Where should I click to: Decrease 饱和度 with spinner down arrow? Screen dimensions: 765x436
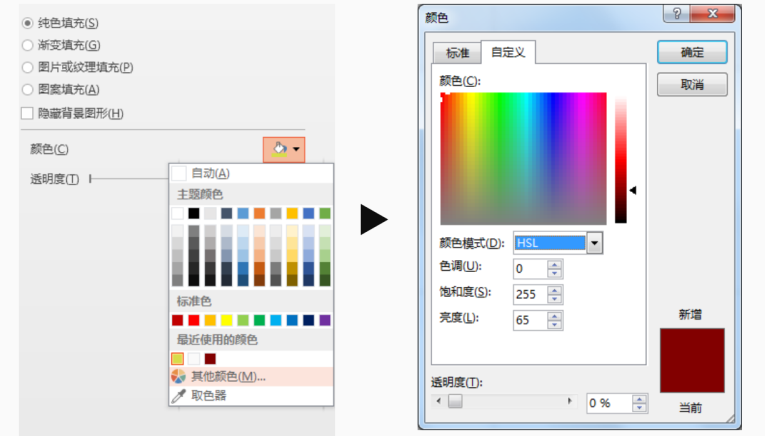coord(555,299)
